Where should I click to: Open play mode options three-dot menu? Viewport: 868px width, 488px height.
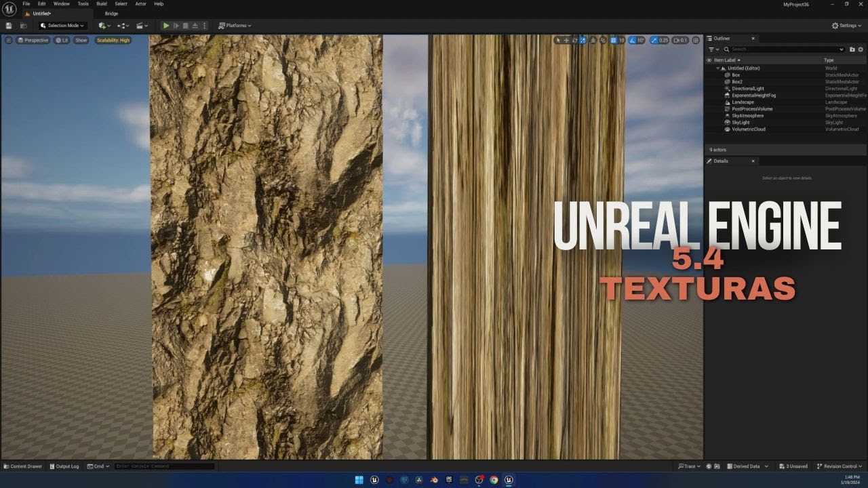click(x=205, y=26)
